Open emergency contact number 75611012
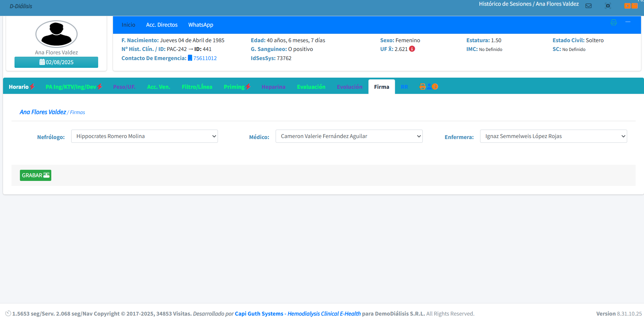 (x=205, y=58)
